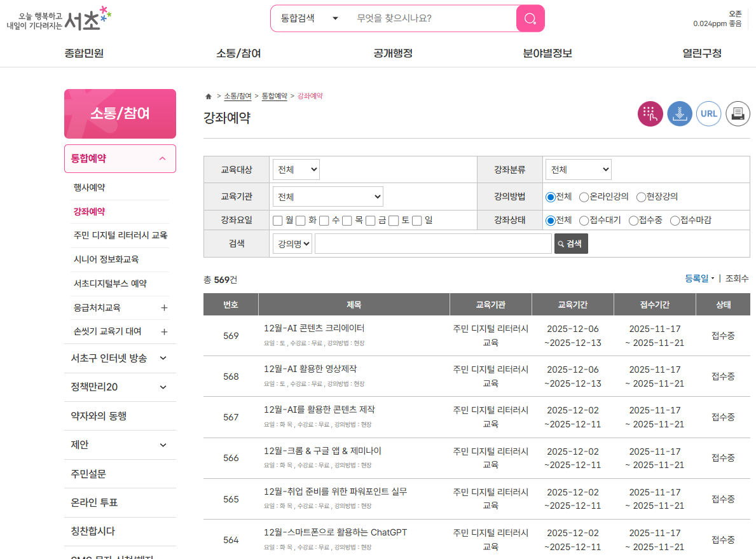Screen dimensions: 756x559
Task: Open the 12월-AI 콘텐츠 크리에이터 course link
Action: point(314,329)
